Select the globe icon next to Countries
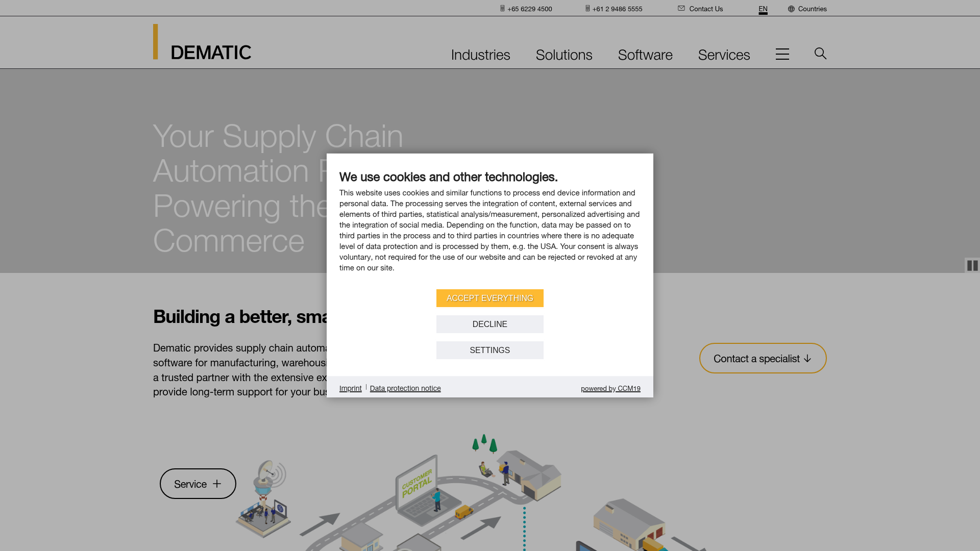The height and width of the screenshot is (551, 980). pyautogui.click(x=791, y=9)
